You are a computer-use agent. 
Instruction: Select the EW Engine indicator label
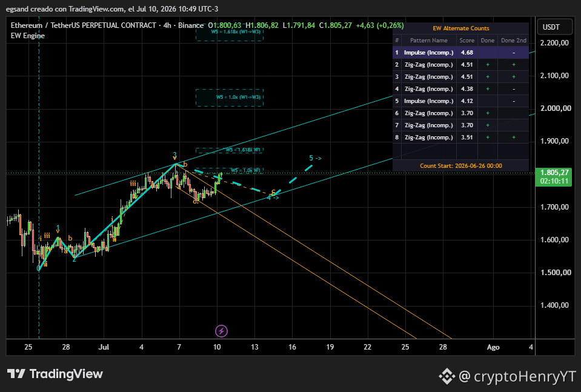(28, 36)
